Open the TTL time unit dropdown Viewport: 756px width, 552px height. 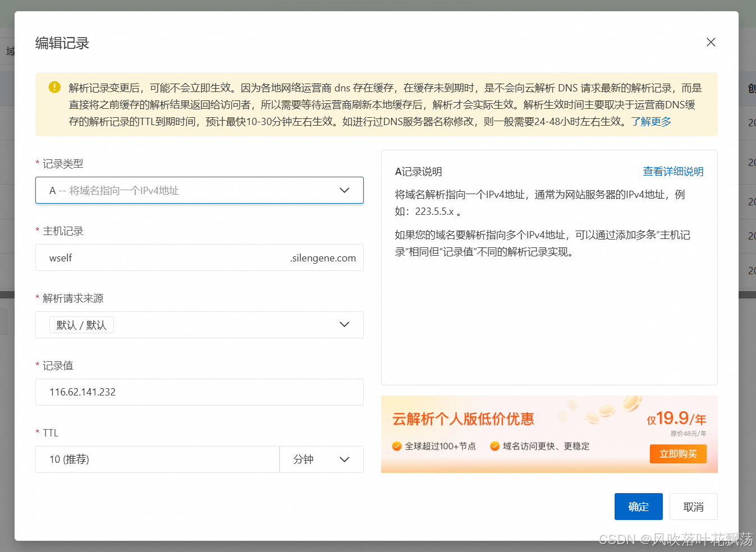(322, 459)
